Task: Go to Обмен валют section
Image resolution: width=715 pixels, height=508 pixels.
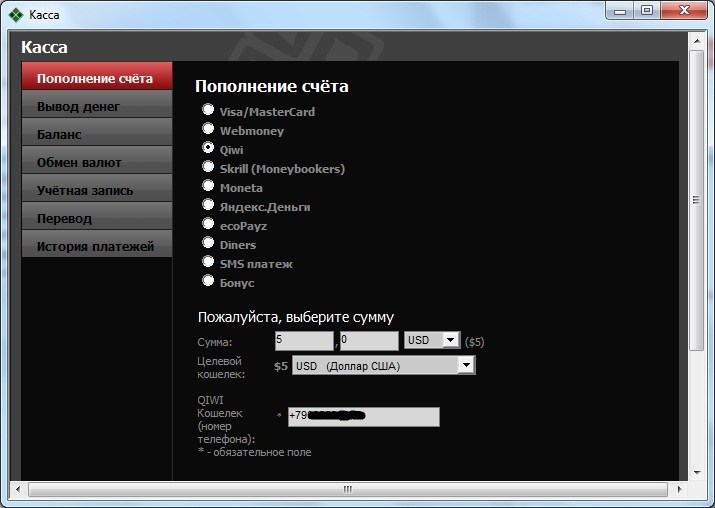Action: (97, 162)
